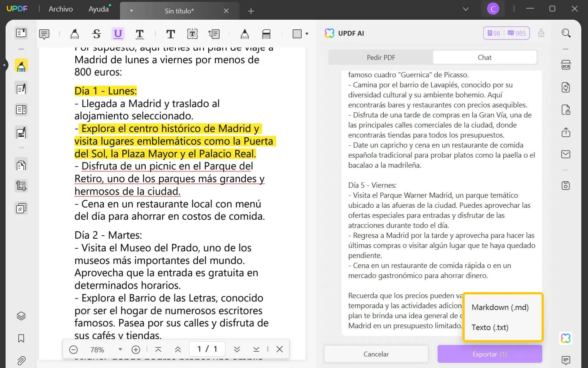Choose Texto (.txt) export format

pos(490,327)
